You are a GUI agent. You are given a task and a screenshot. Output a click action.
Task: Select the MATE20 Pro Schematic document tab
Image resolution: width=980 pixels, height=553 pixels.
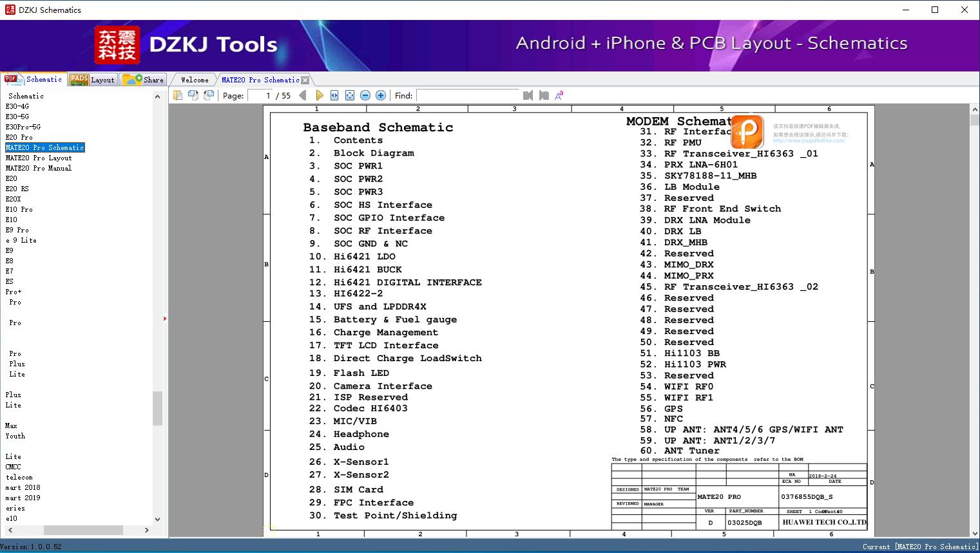260,80
